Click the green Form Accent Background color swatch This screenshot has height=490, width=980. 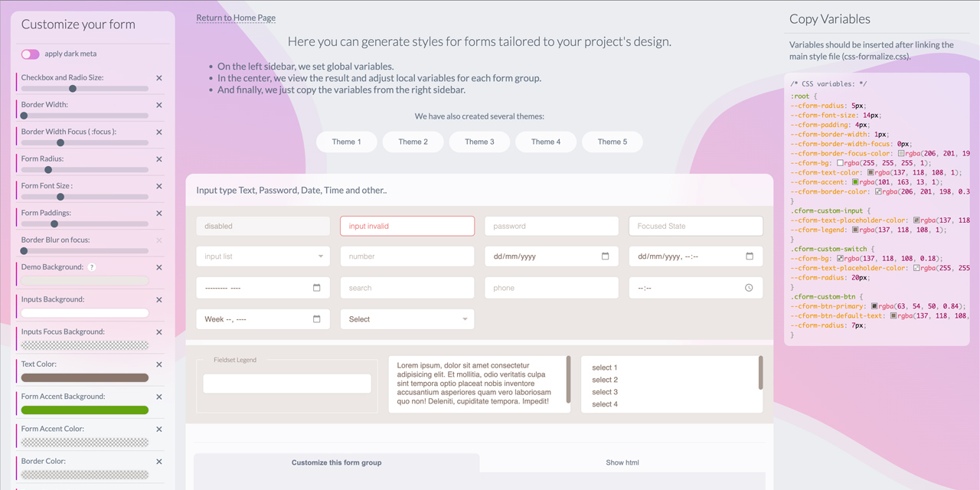point(85,410)
